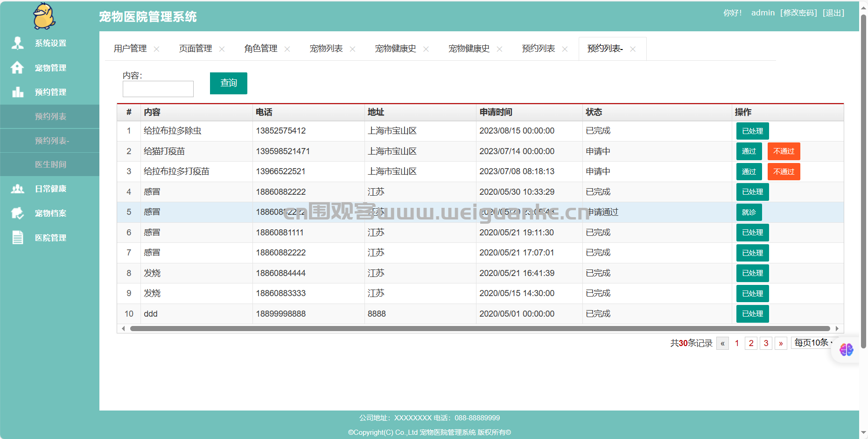Close the 角色管理 tab

pyautogui.click(x=287, y=49)
